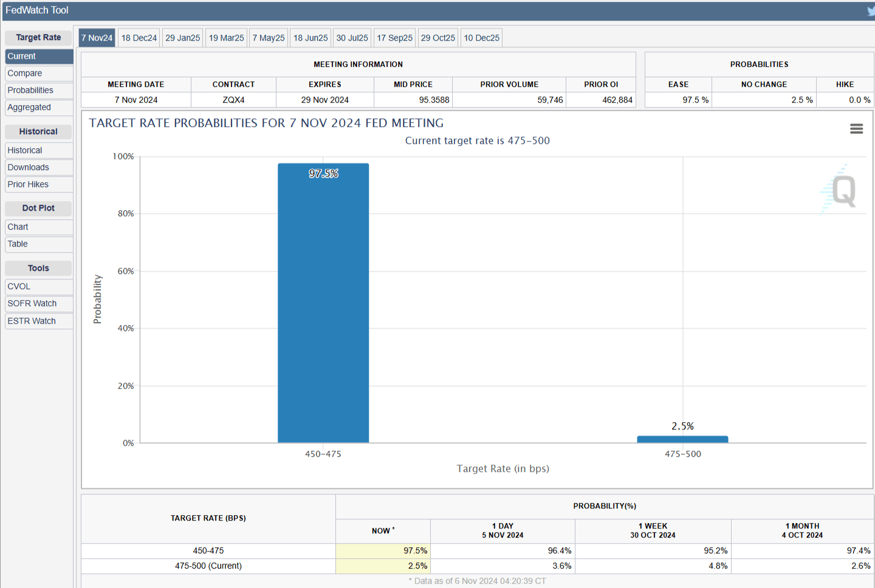Switch to the 18 Dec24 meeting tab
This screenshot has width=875, height=588.
139,38
